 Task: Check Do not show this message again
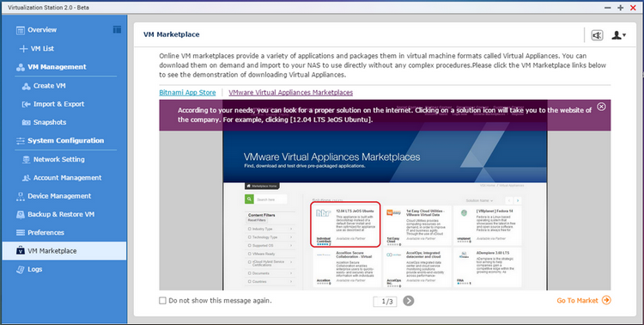[162, 301]
